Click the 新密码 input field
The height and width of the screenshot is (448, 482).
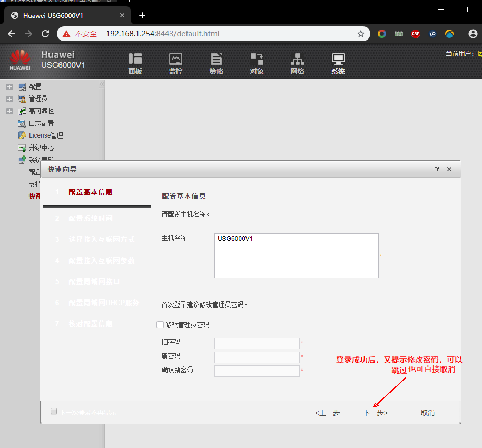[257, 357]
